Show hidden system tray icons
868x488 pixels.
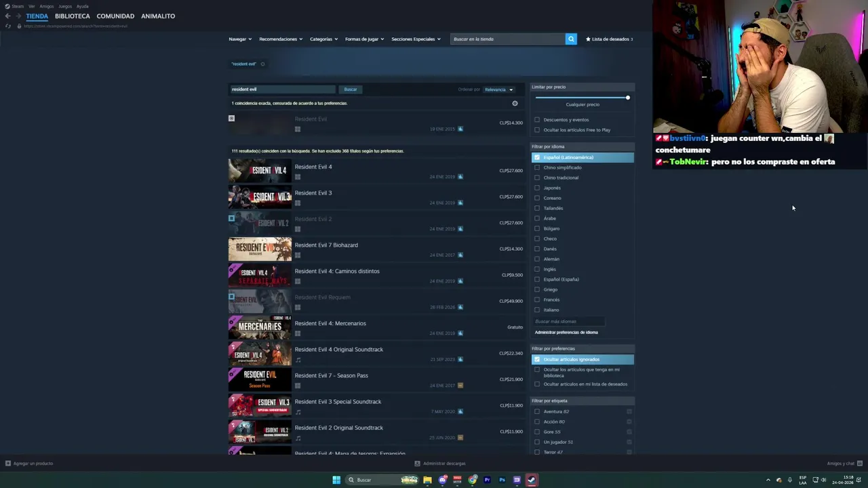768,480
